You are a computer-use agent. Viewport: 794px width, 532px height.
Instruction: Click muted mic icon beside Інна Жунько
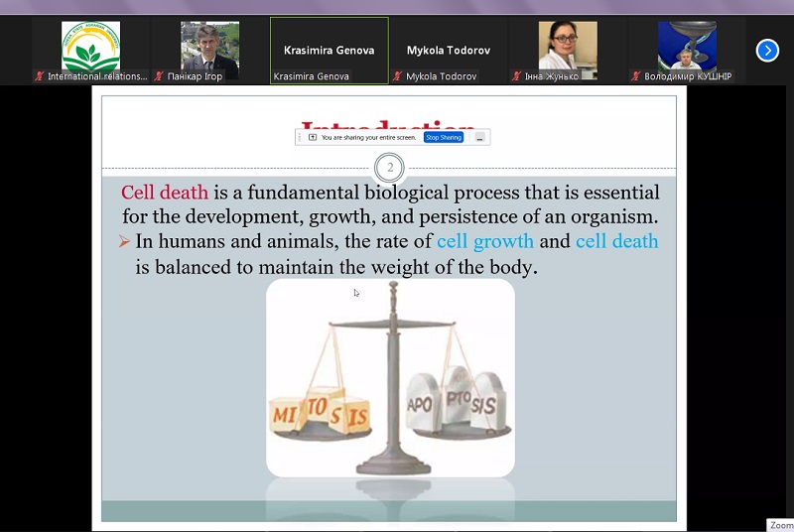click(x=516, y=76)
